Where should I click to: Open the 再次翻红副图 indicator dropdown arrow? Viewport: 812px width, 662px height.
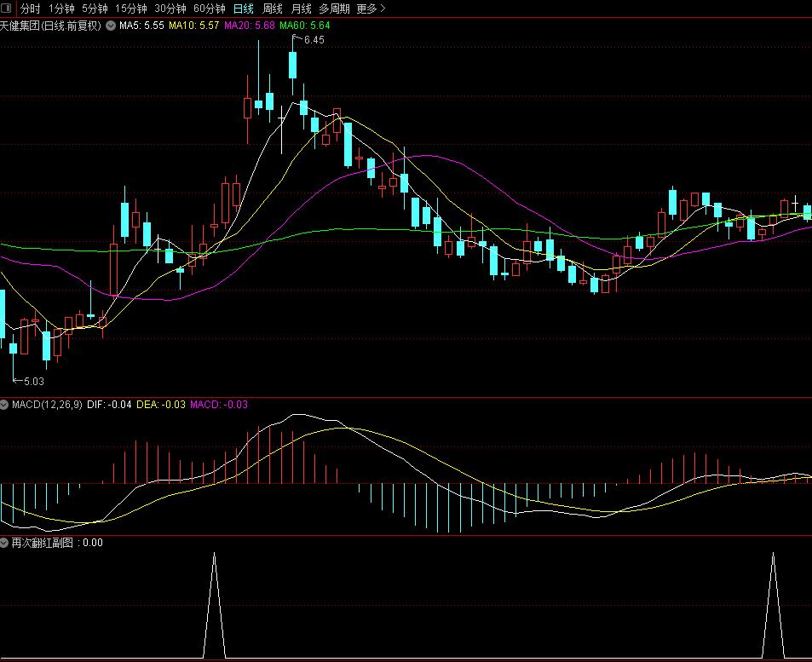5,542
